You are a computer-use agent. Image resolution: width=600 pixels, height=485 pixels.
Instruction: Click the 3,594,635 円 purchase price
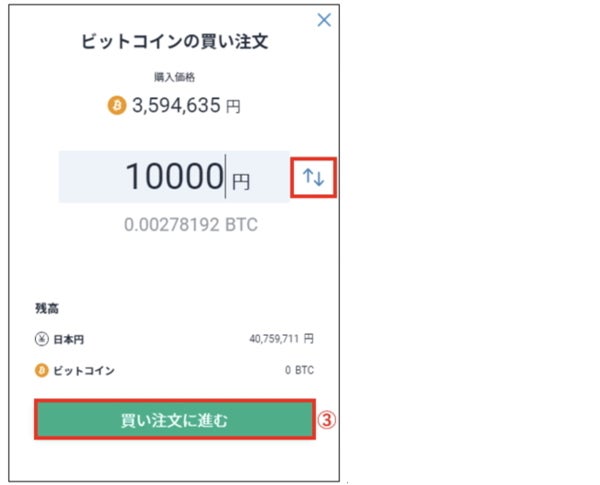(x=176, y=105)
